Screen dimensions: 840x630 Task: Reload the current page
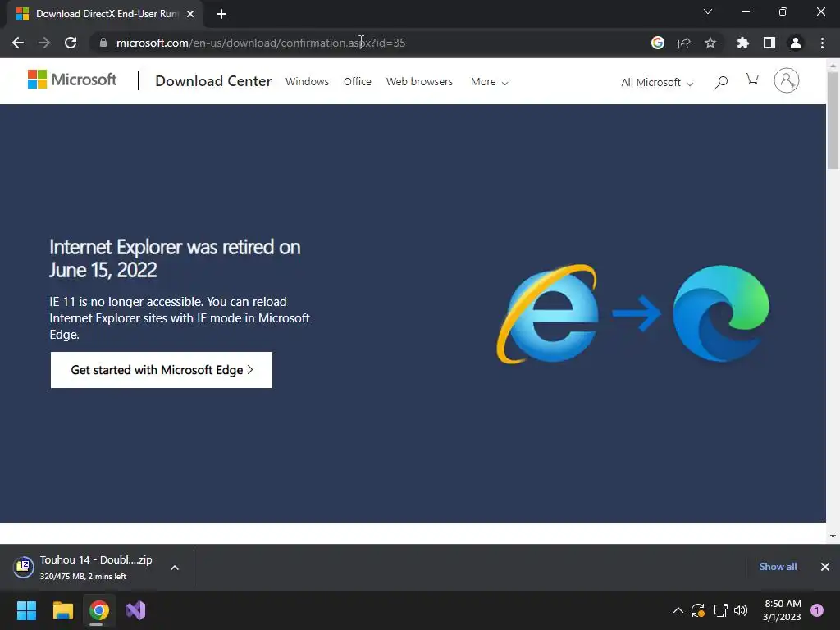click(x=71, y=43)
